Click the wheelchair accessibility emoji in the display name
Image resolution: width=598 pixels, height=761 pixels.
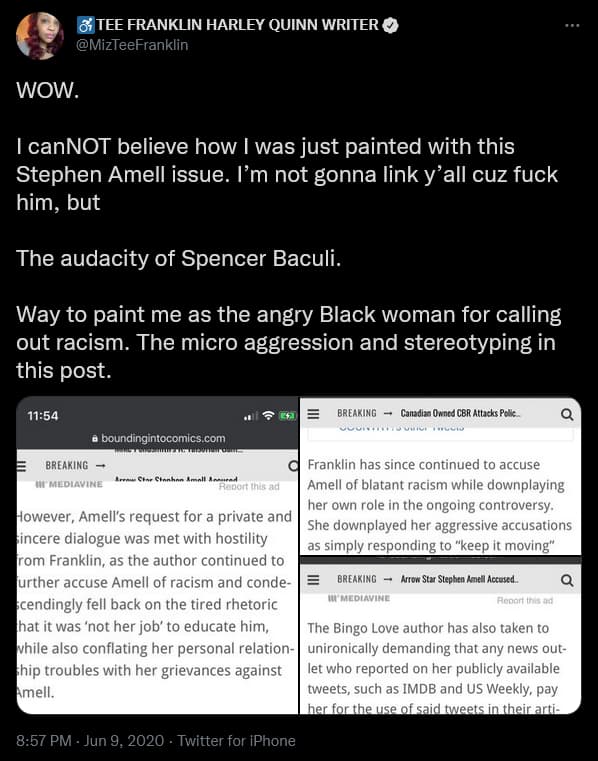point(85,25)
